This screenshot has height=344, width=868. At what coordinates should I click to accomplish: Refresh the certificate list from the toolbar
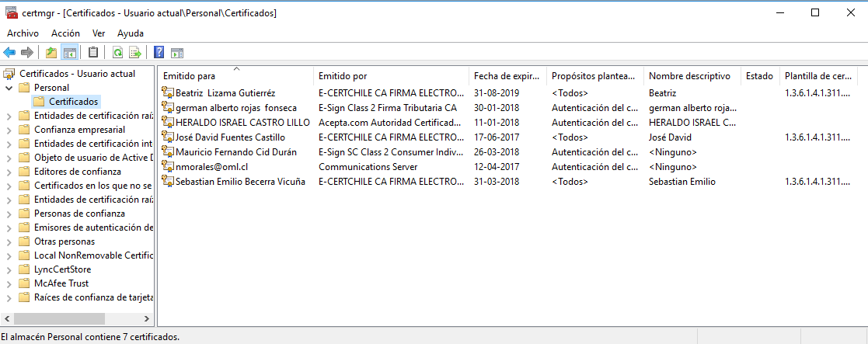coord(117,53)
